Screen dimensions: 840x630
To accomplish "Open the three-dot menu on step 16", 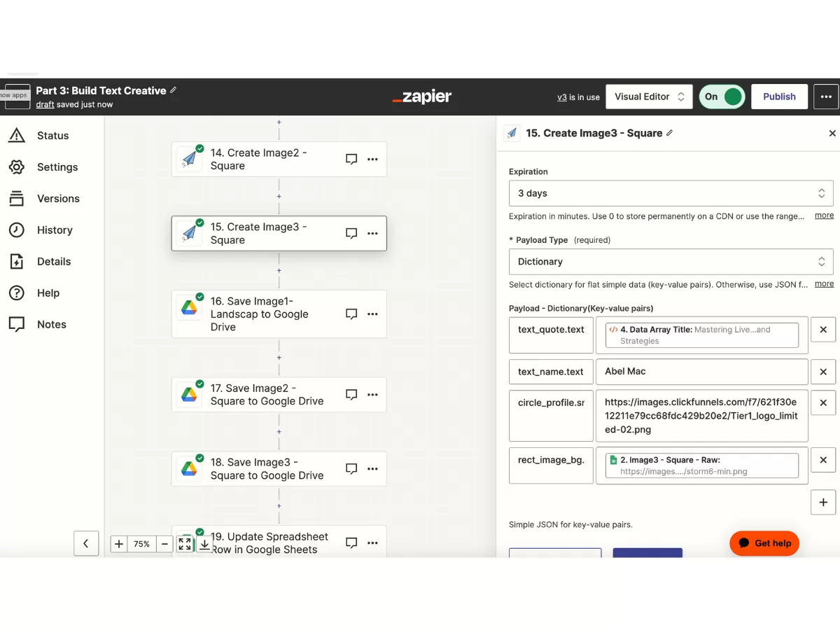I will click(x=372, y=314).
